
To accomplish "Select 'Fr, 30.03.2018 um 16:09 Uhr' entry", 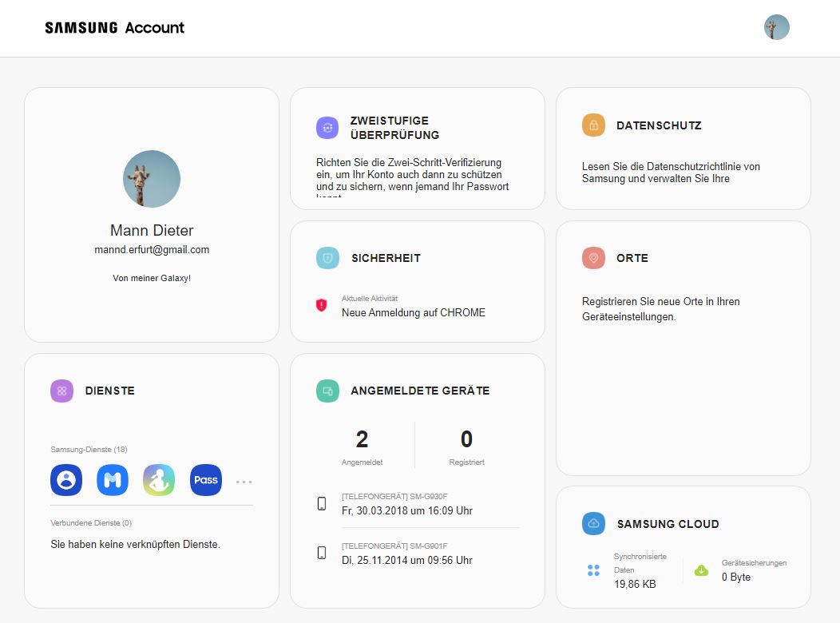I will [x=407, y=511].
